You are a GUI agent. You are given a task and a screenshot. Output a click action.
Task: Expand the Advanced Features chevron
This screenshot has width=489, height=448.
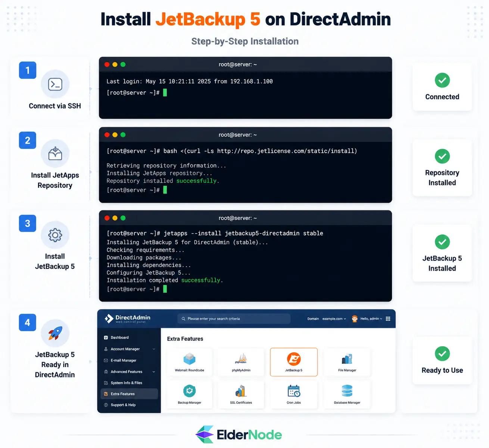(154, 372)
